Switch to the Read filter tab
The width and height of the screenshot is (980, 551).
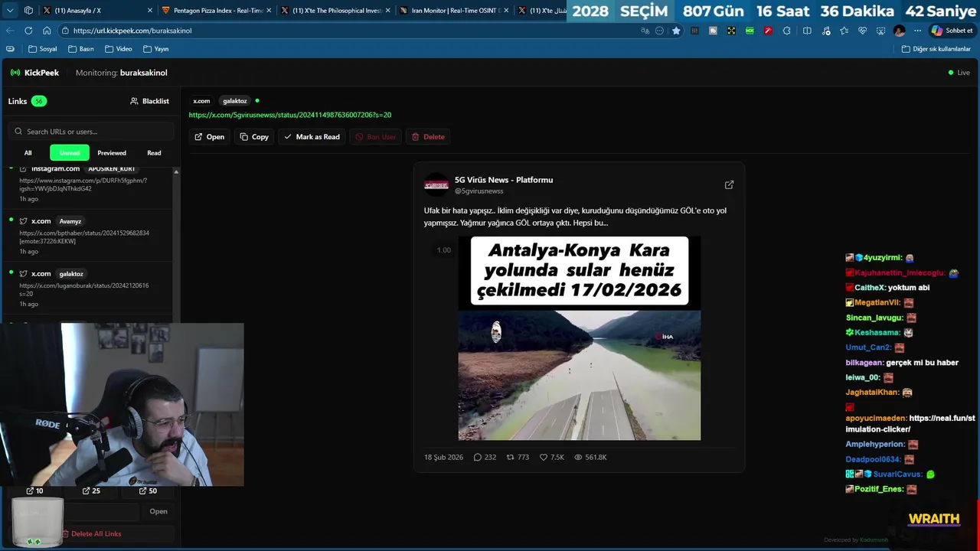(x=154, y=153)
